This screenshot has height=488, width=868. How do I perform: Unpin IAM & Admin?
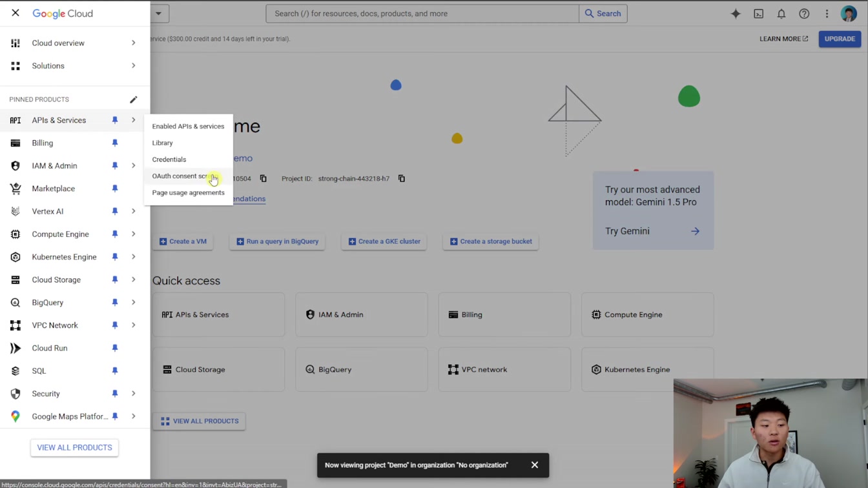coord(115,166)
